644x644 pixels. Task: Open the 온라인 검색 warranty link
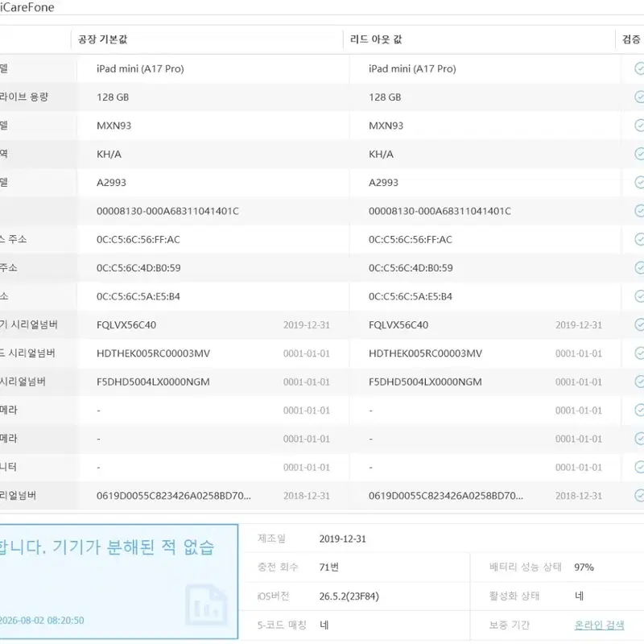pyautogui.click(x=599, y=625)
